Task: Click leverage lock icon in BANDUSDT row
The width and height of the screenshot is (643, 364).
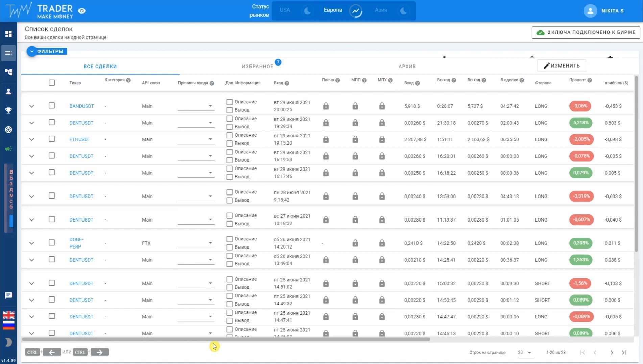Action: 326,106
